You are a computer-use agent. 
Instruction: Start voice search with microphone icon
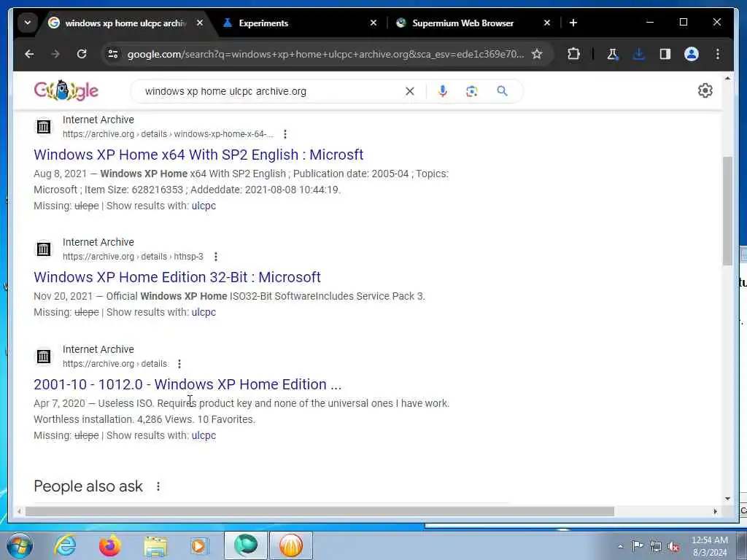point(443,91)
